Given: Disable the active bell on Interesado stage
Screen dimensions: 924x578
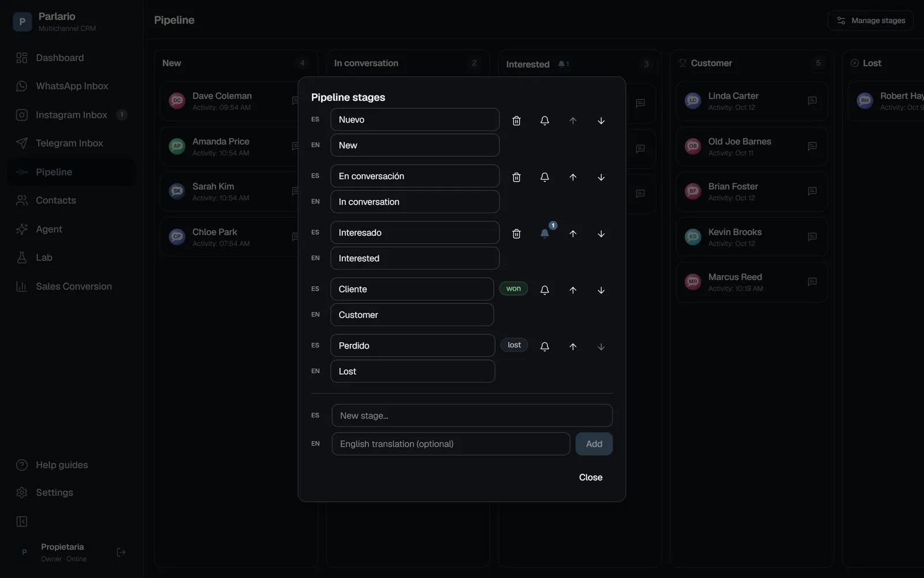Looking at the screenshot, I should [545, 234].
